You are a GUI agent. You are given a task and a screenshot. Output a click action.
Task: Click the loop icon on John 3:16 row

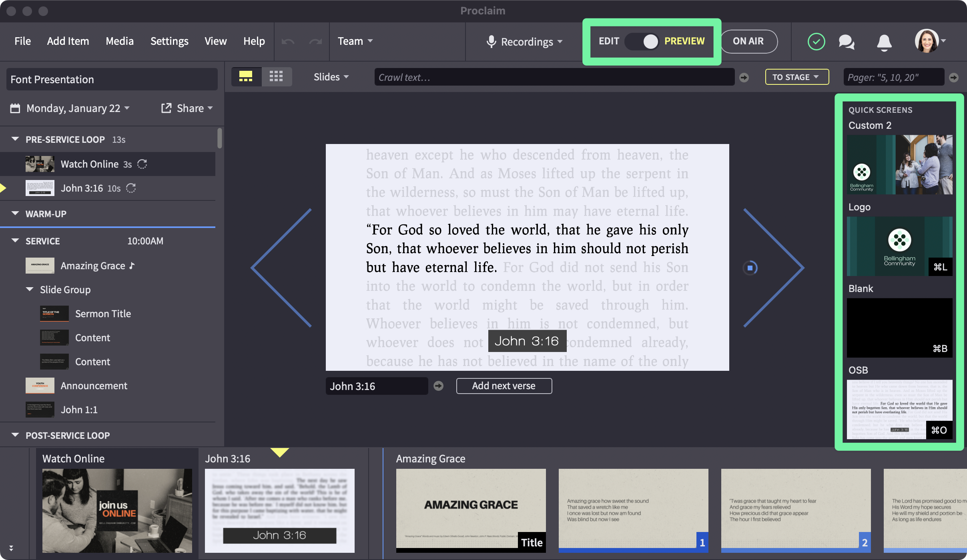click(131, 188)
